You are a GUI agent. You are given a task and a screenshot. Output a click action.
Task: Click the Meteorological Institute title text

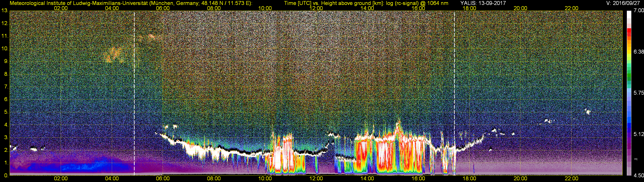click(131, 3)
